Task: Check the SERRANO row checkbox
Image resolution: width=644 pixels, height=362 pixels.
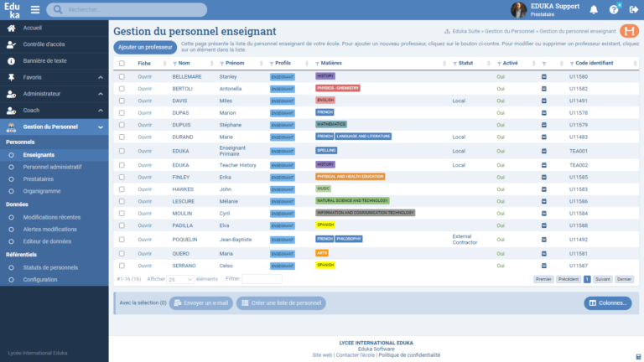Action: [122, 266]
